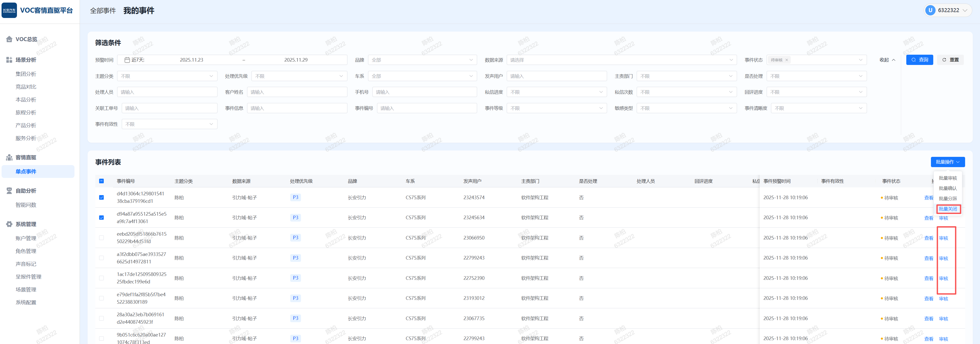This screenshot has height=344, width=980.
Task: Uncheck the select-all checkbox in table header
Action: pyautogui.click(x=102, y=181)
